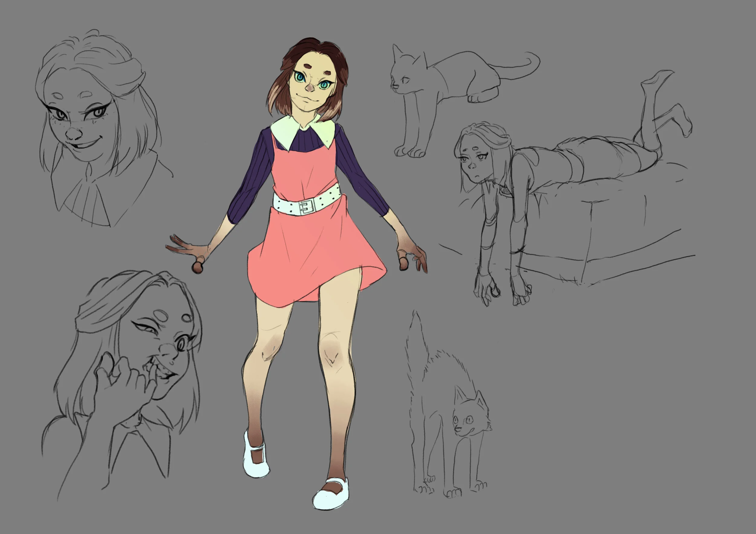
Task: Click the colored girl's teal left eye
Action: pyautogui.click(x=300, y=77)
